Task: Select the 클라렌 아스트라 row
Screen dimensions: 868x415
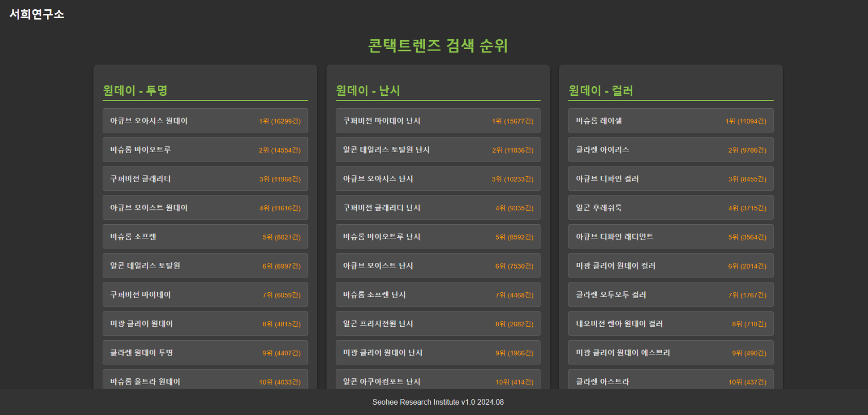Action: tap(671, 379)
